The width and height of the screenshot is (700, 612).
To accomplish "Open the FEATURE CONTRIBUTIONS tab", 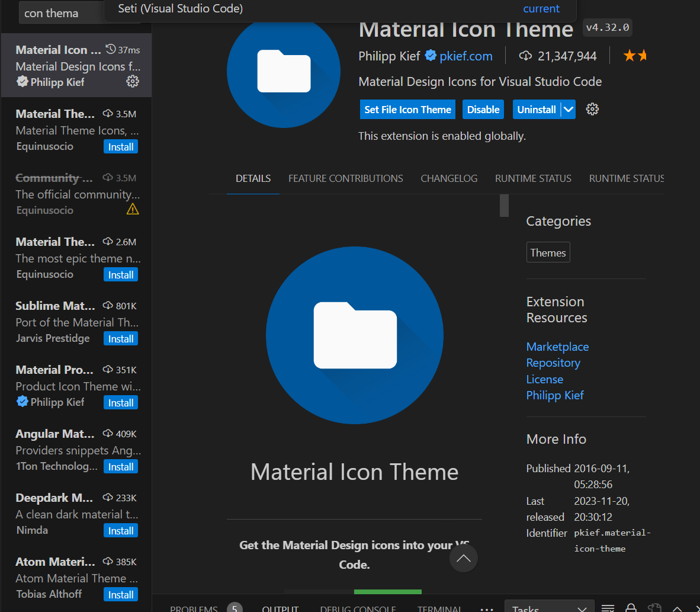I will point(345,178).
